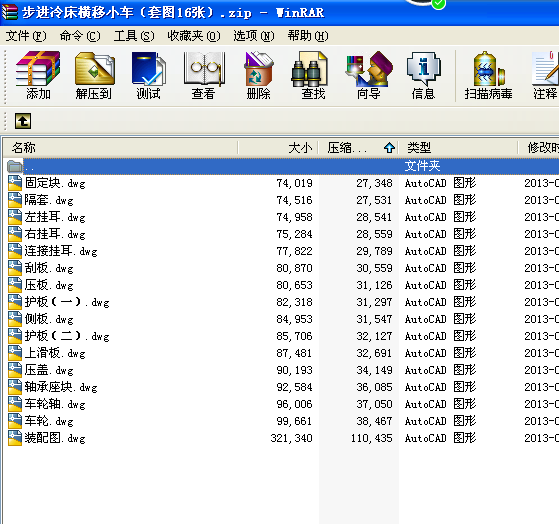
Task: Click AutoCAD 图形 type in 压板.dwg row
Action: pyautogui.click(x=440, y=285)
